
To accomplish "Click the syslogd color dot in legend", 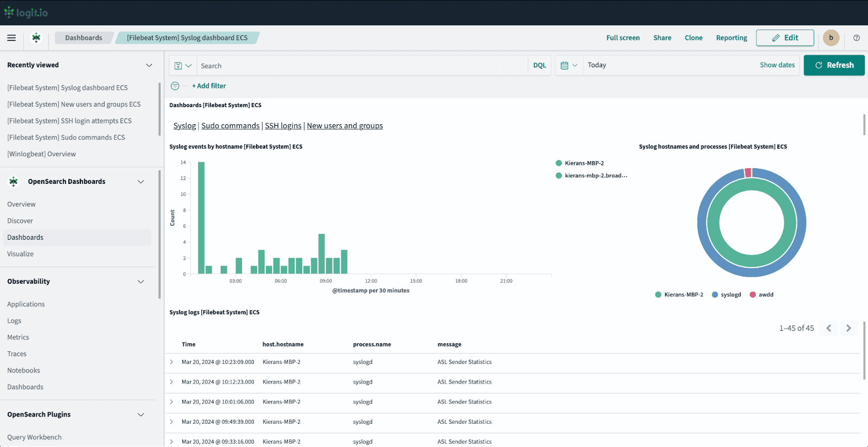I will click(x=715, y=295).
